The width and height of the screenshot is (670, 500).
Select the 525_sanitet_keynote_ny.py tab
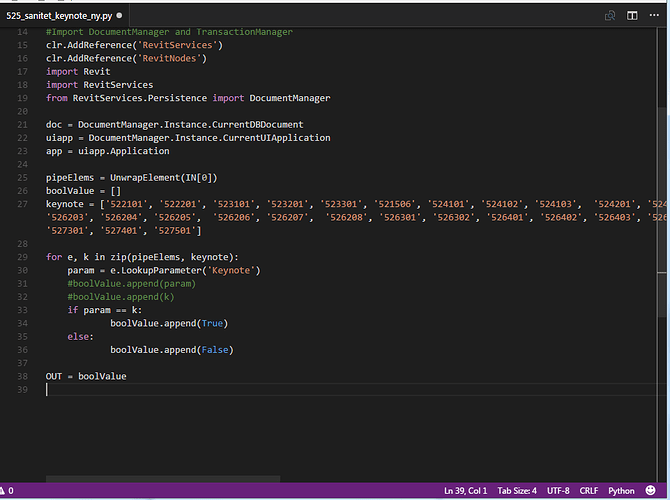60,17
